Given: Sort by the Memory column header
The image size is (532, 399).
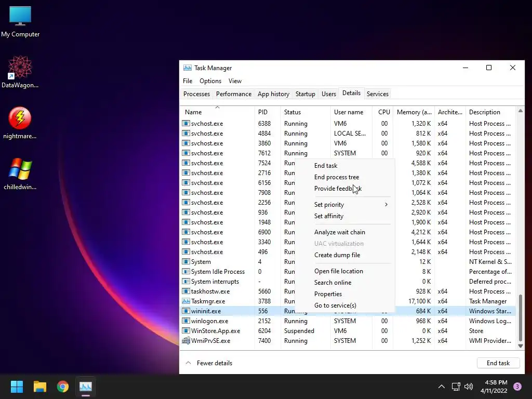Looking at the screenshot, I should point(414,112).
